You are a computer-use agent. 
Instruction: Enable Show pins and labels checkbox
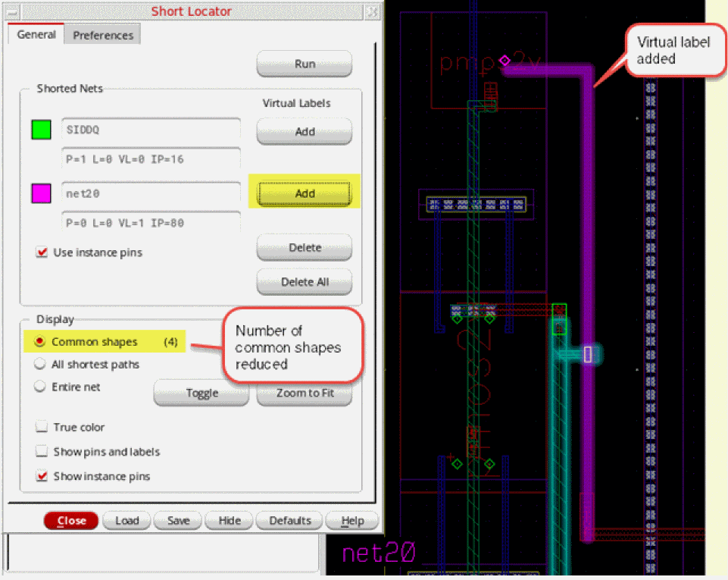[x=42, y=451]
